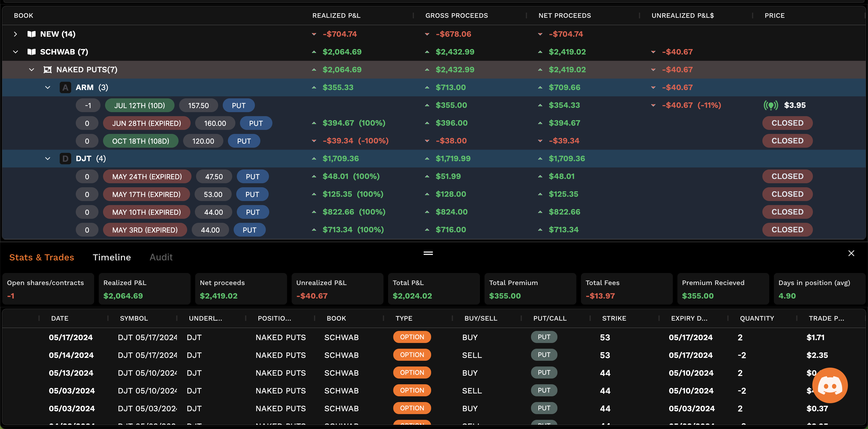
Task: Click the MAY 10TH (EXPIRED) pill
Action: tap(147, 212)
